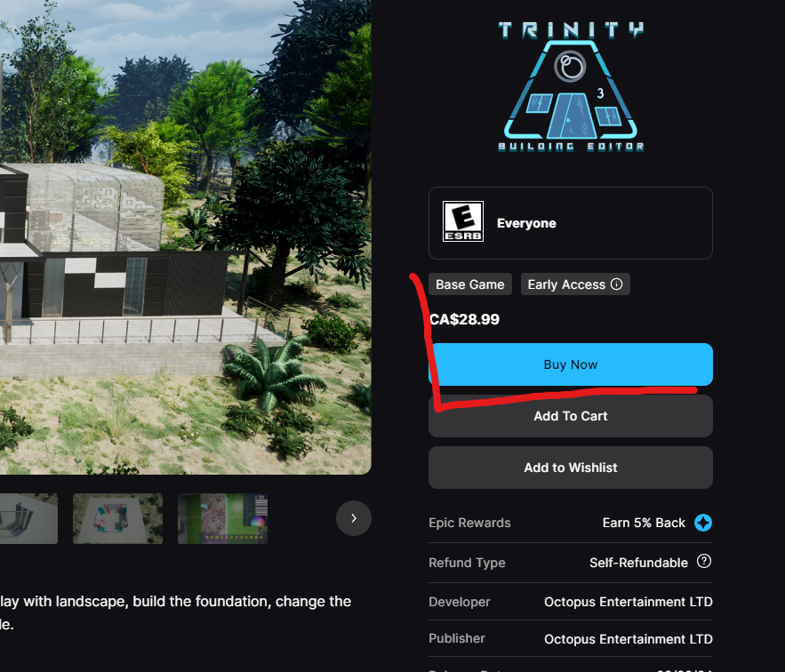785x672 pixels.
Task: Open developer Octopus Entertainment LTD link
Action: pyautogui.click(x=629, y=602)
